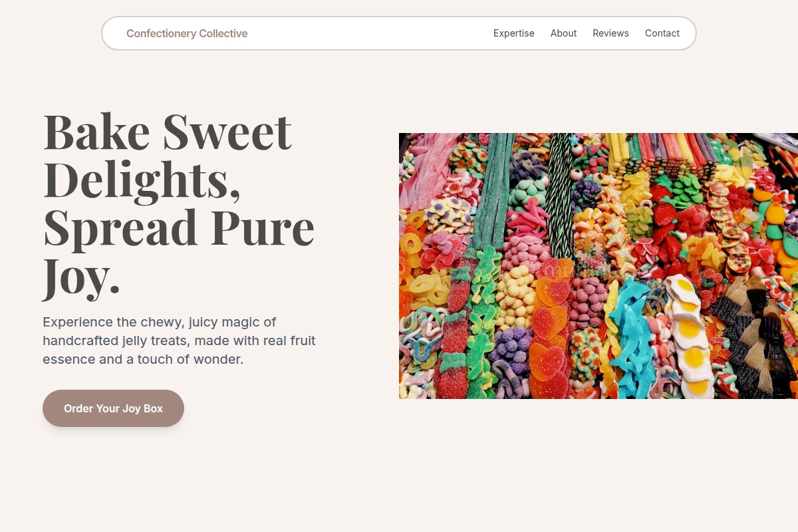This screenshot has width=798, height=532.
Task: Click the Confectionery Collective brand name
Action: click(x=187, y=33)
